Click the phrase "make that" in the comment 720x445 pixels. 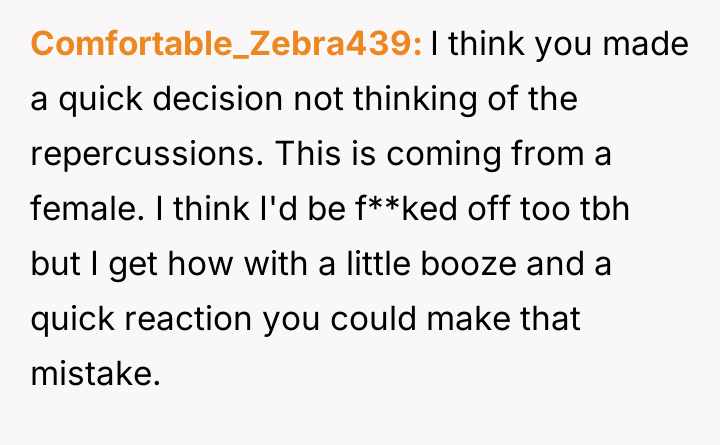point(531,321)
